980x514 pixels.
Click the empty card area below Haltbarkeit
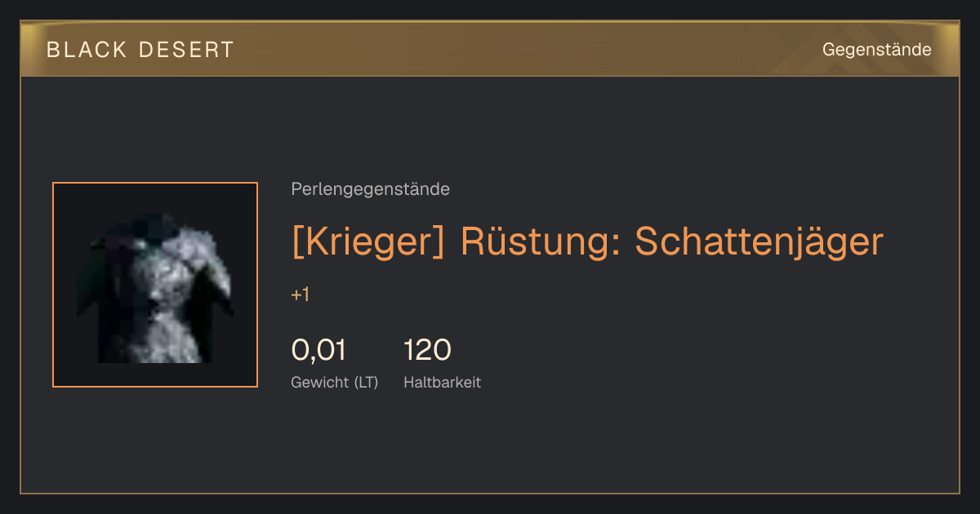[x=490, y=445]
